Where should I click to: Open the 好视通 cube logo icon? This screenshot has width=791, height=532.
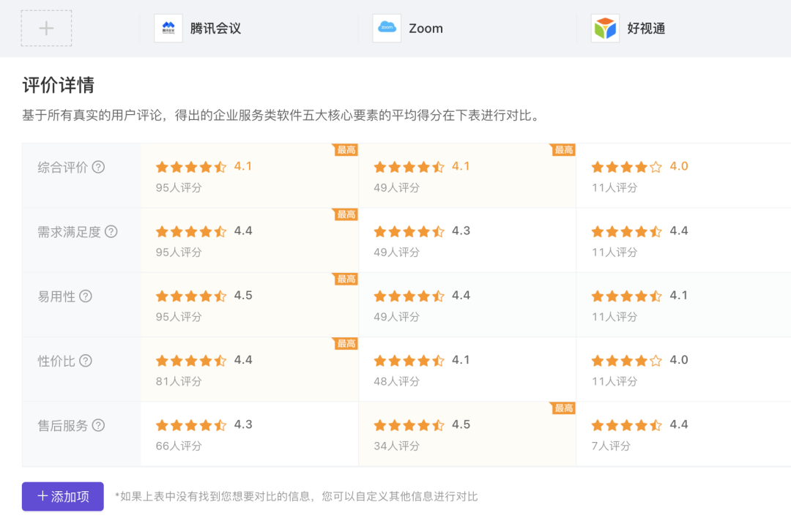point(606,29)
